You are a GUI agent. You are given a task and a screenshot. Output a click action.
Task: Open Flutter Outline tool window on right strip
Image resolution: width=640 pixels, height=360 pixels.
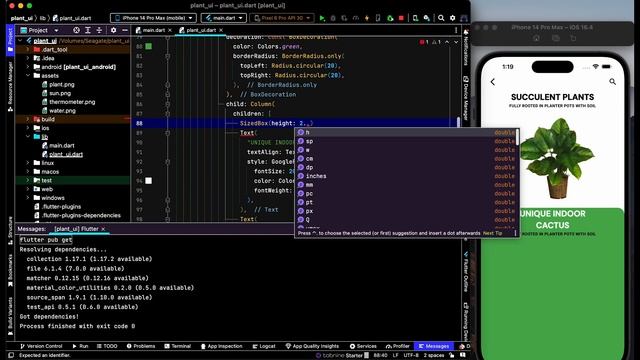tap(465, 271)
